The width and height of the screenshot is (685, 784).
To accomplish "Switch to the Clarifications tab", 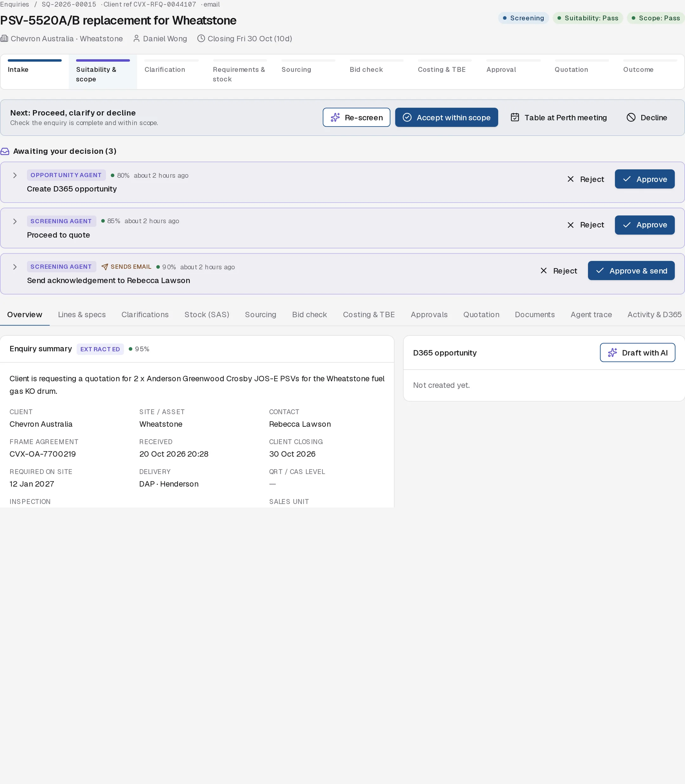I will point(145,314).
